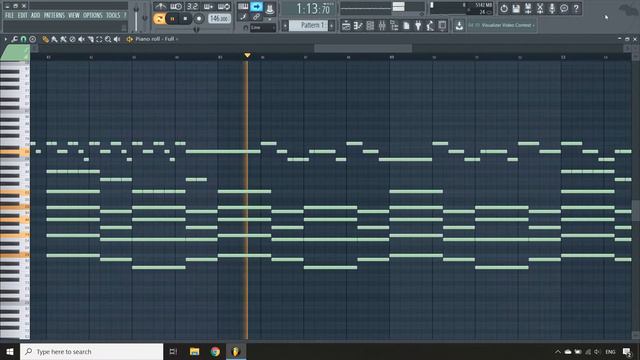Pause playback with the play/pause button
Screen dimensions: 640x360
coord(172,19)
